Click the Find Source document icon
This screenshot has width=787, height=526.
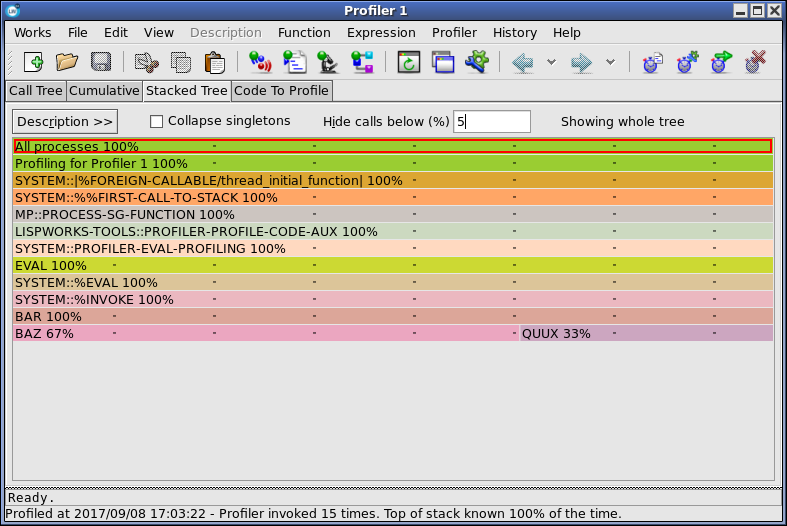(295, 63)
